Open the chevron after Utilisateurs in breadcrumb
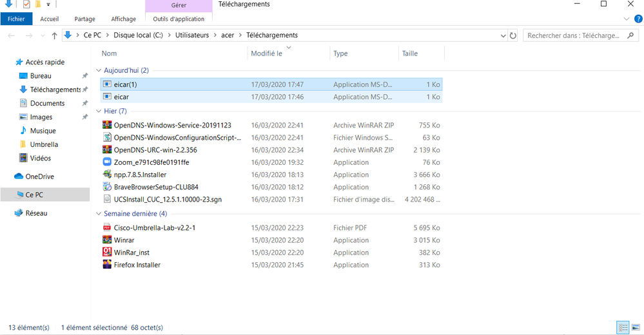 (215, 35)
